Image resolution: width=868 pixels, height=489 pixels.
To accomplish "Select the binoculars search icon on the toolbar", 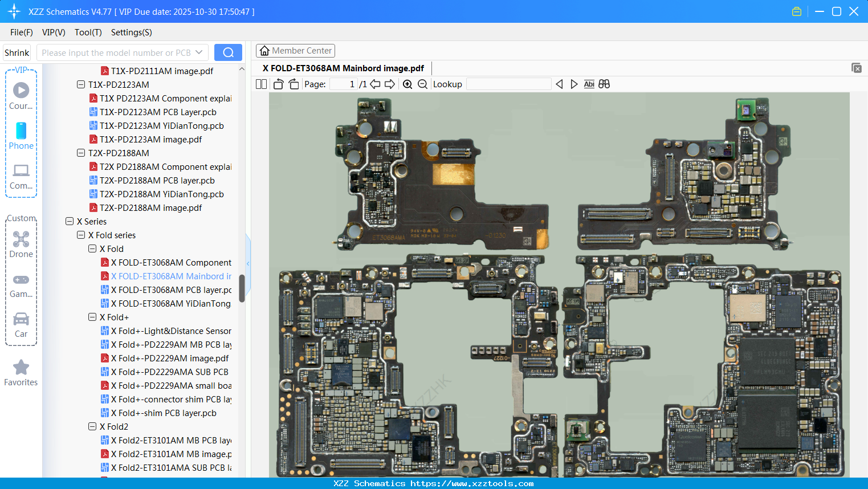I will coord(604,84).
